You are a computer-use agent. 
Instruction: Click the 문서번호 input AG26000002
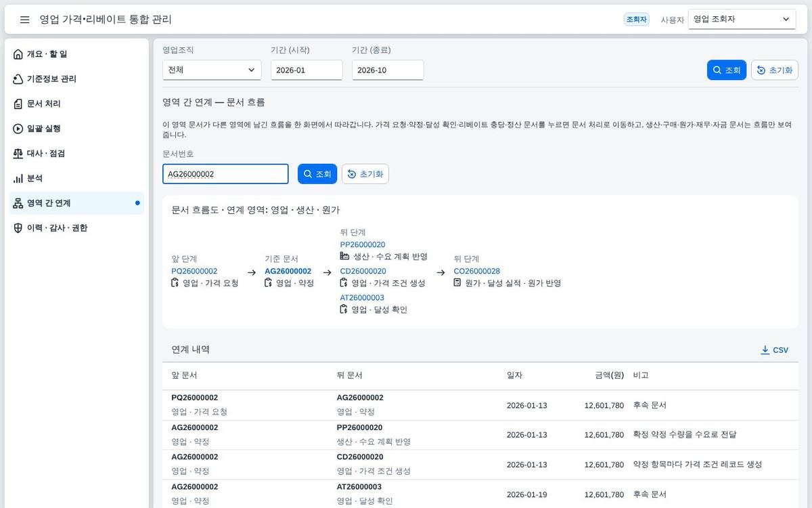click(225, 174)
